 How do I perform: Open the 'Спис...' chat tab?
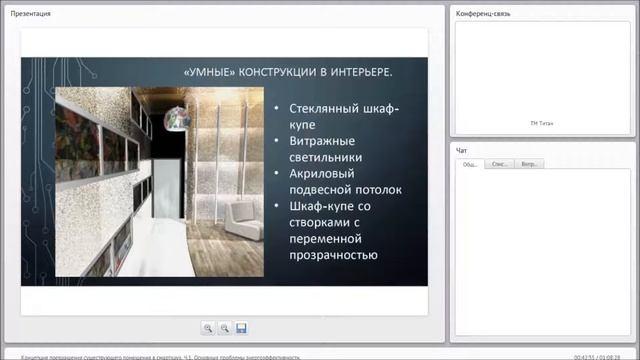[x=500, y=164]
